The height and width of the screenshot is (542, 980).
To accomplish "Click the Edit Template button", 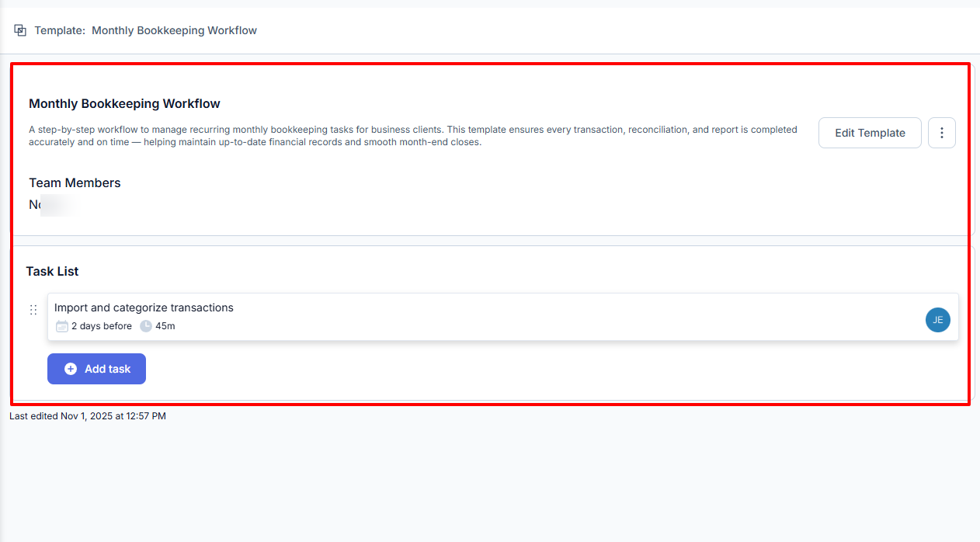I will (869, 133).
